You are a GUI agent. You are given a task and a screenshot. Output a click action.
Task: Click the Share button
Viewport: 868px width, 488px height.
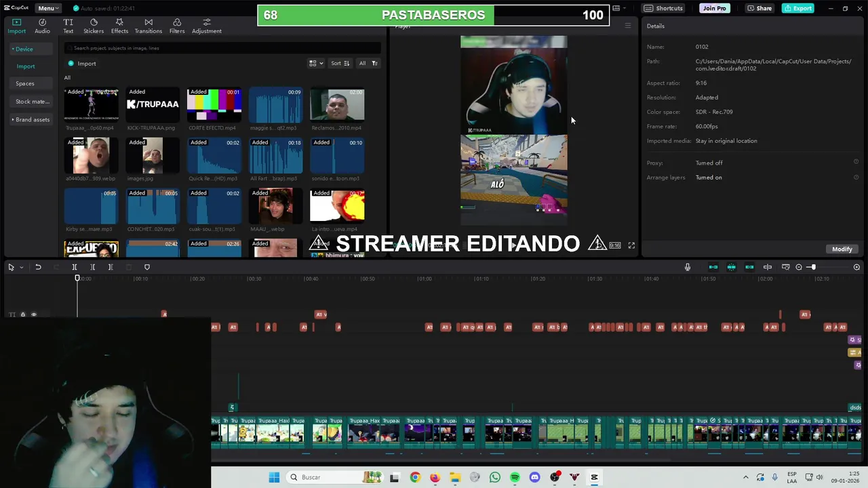pyautogui.click(x=759, y=8)
